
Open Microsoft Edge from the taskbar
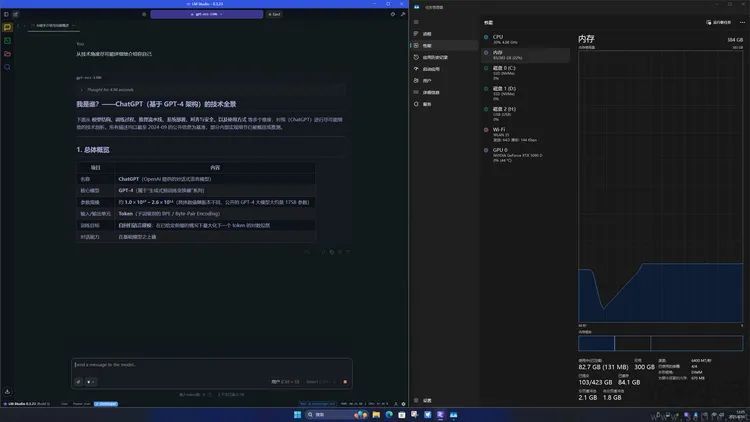389,414
